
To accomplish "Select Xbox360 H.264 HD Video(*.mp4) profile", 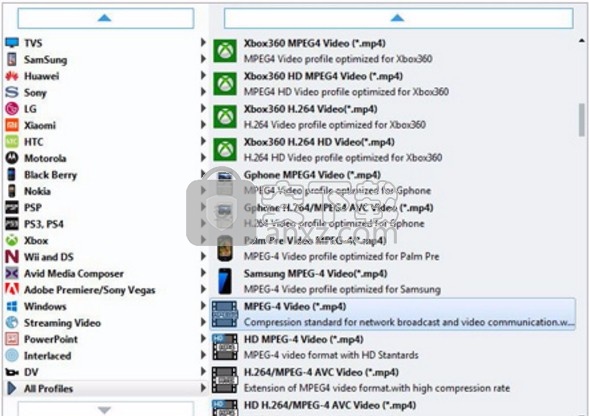I will pyautogui.click(x=393, y=150).
